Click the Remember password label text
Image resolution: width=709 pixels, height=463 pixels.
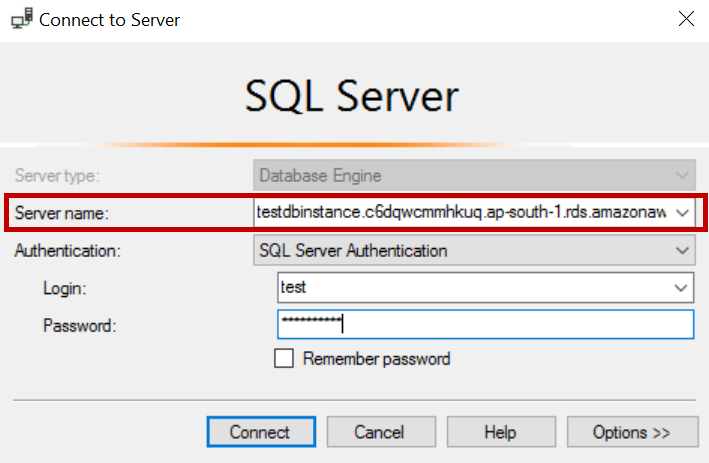click(376, 358)
